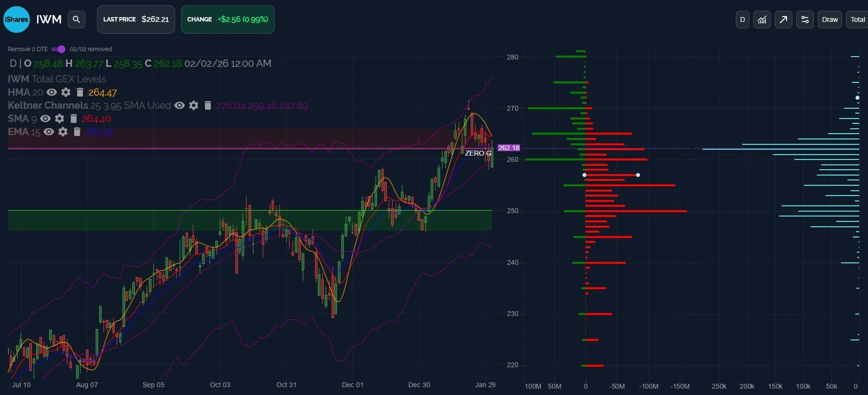Viewport: 868px width, 395px height.
Task: Open the D timeframe selector
Action: point(743,20)
